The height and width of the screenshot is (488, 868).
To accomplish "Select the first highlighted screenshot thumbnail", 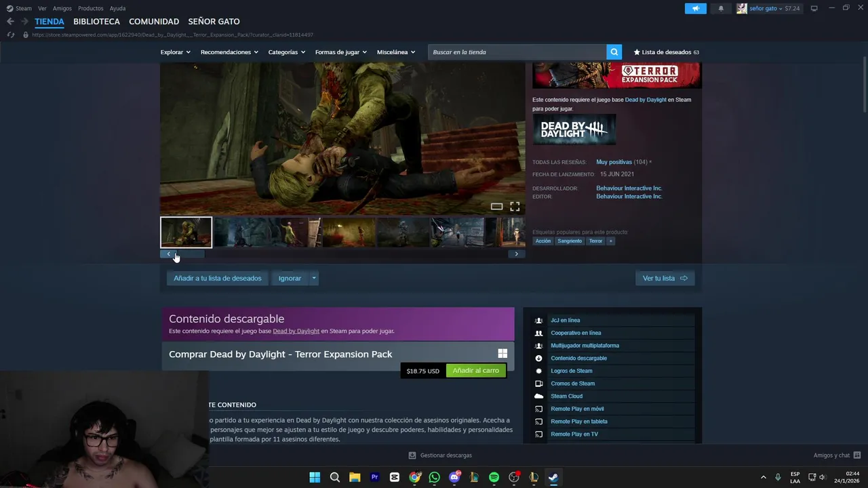I will point(186,232).
